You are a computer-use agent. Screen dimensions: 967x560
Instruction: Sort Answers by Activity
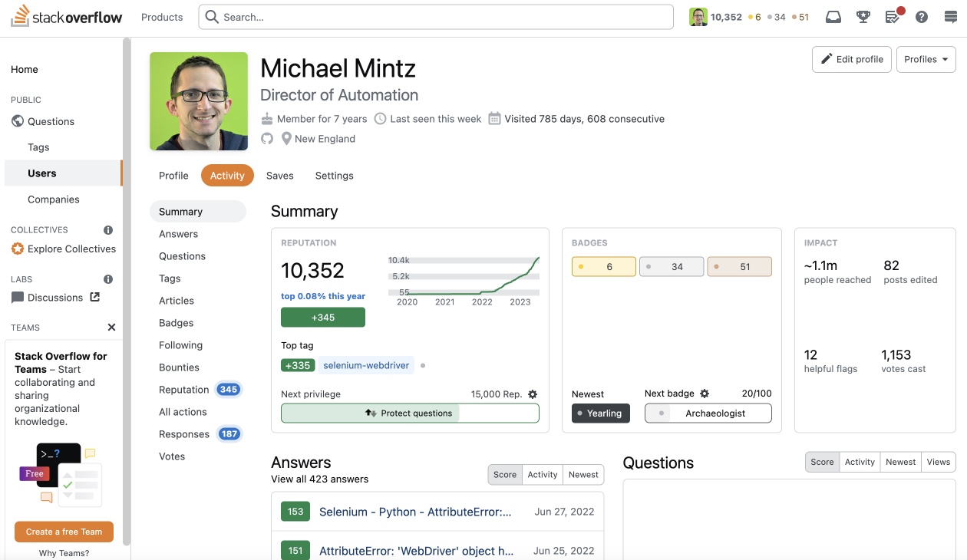543,475
